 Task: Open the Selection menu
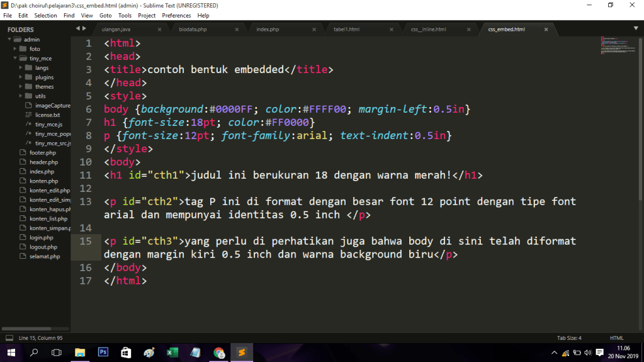click(45, 15)
